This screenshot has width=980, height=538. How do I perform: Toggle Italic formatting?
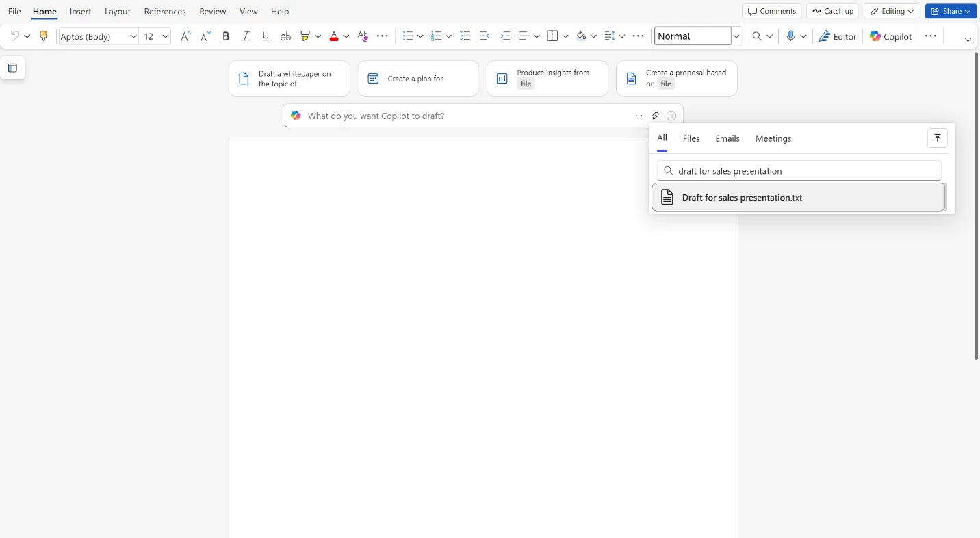pos(246,36)
